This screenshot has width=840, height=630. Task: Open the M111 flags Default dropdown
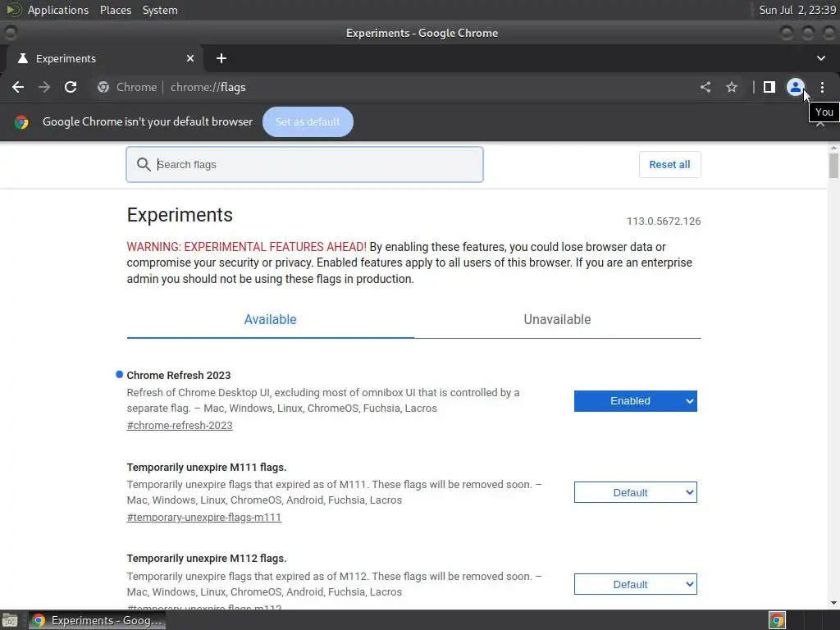coord(636,492)
